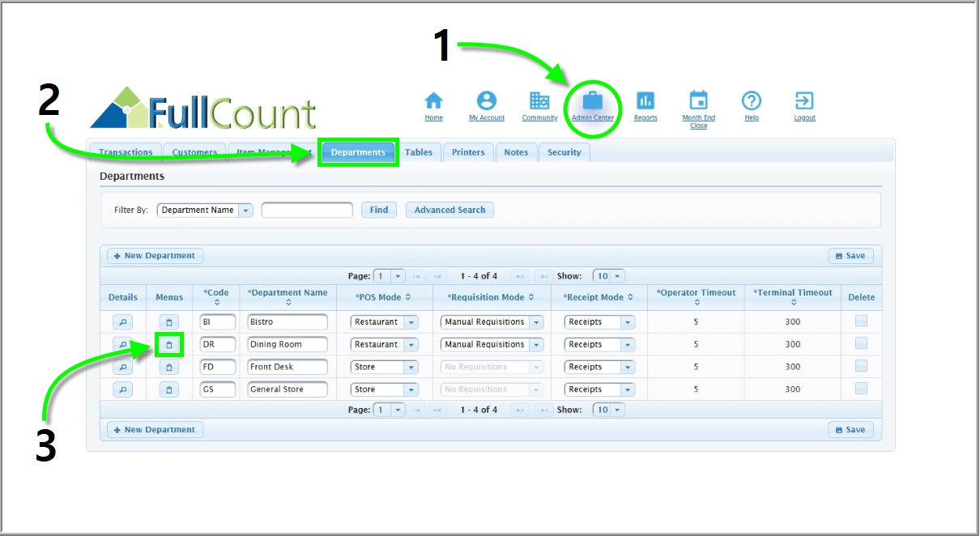The image size is (980, 536).
Task: Check Delete box for Front Desk row
Action: click(x=861, y=366)
